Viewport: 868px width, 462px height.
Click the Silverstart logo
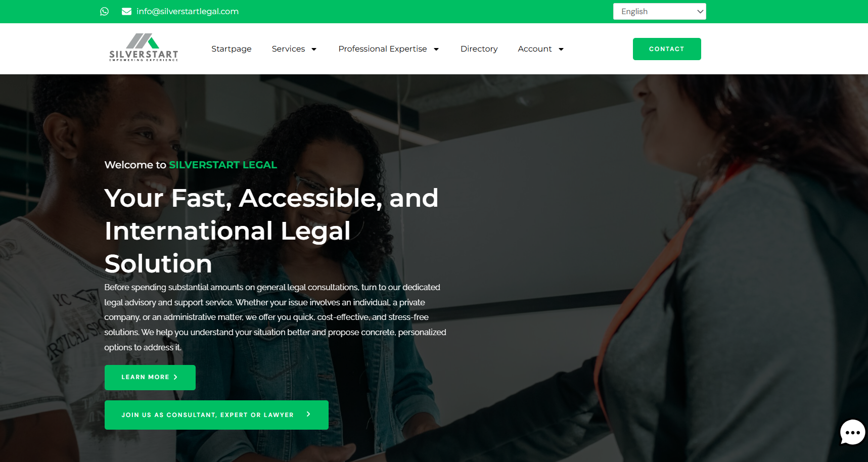[x=144, y=48]
